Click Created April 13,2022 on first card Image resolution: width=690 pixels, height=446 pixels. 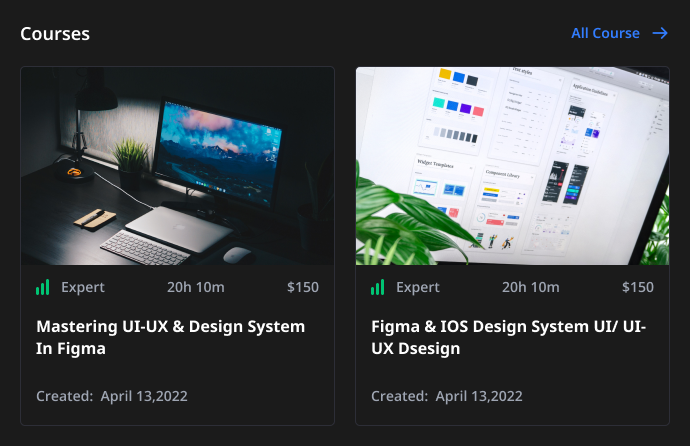coord(112,396)
